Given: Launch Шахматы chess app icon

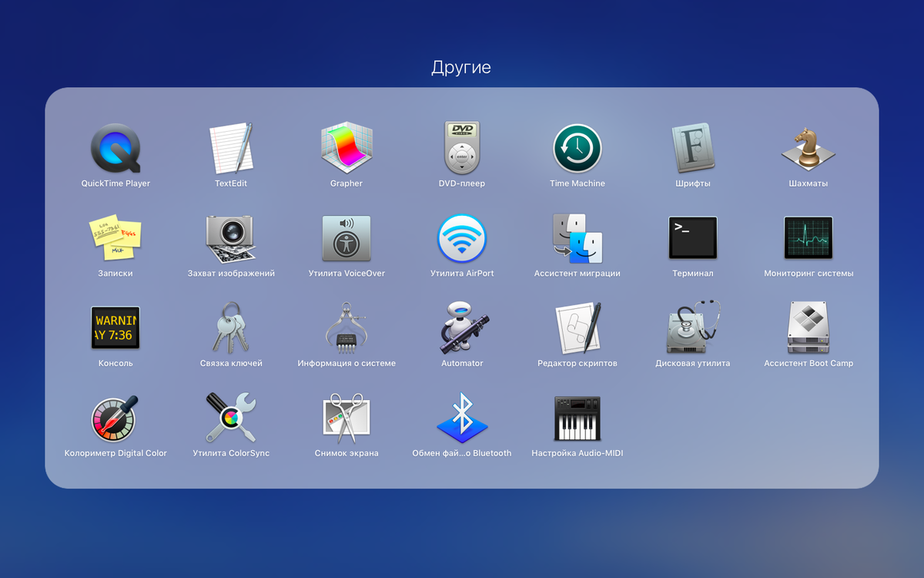Looking at the screenshot, I should pyautogui.click(x=808, y=148).
